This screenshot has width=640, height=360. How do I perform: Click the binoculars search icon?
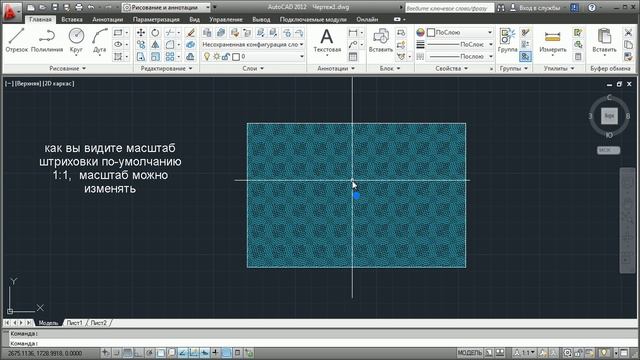pos(501,7)
